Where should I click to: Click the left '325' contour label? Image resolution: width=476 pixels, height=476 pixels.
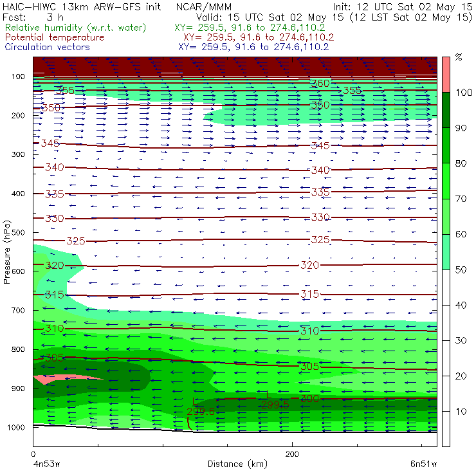pos(76,241)
